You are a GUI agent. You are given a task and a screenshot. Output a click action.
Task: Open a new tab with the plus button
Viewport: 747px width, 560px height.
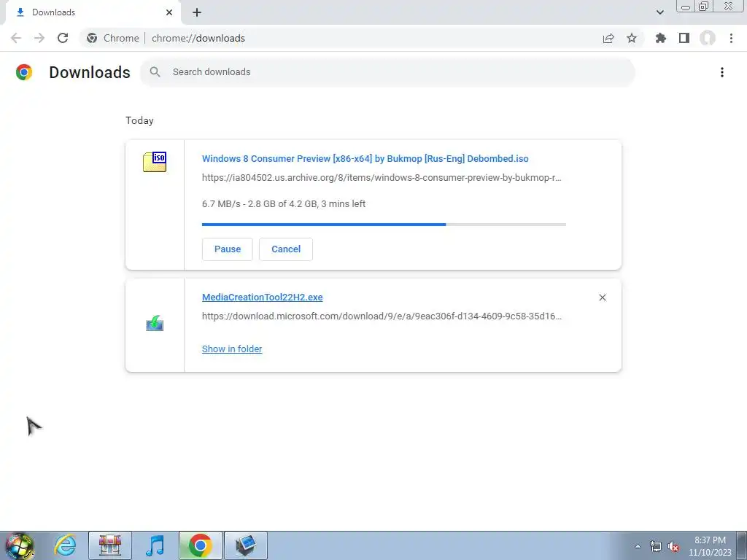coord(197,12)
